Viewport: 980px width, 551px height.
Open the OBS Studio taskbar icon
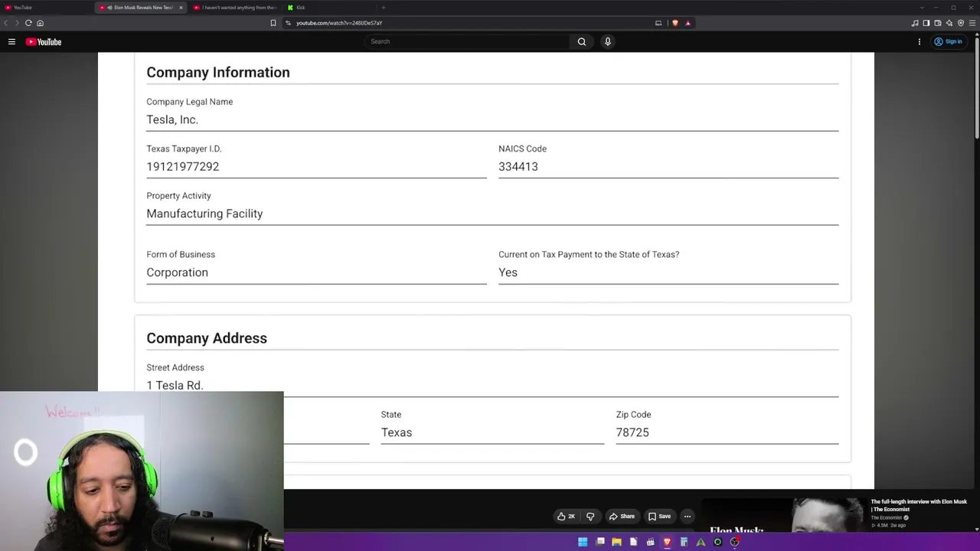[734, 543]
